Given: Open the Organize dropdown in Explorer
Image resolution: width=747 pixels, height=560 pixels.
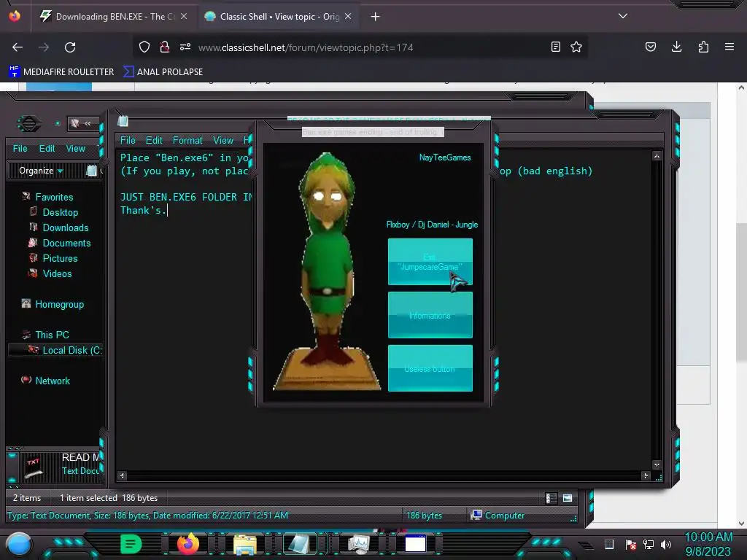Looking at the screenshot, I should coord(41,171).
